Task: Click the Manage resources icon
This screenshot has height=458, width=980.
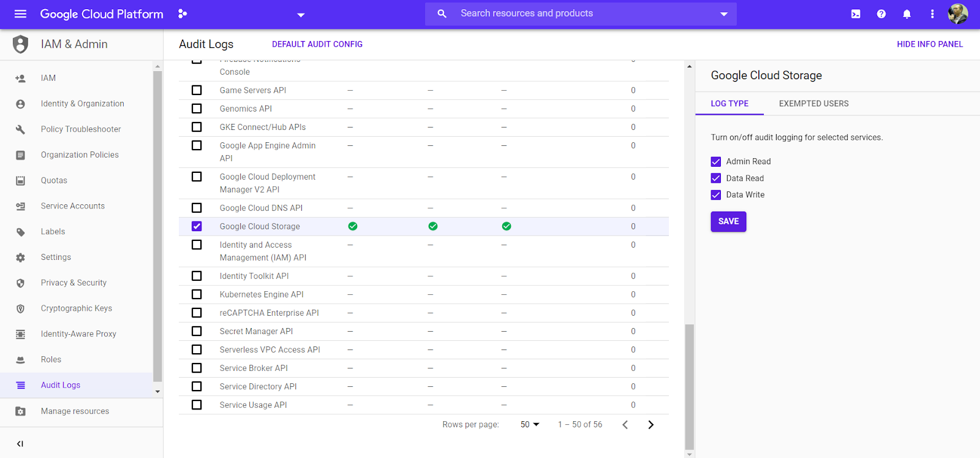Action: click(20, 411)
